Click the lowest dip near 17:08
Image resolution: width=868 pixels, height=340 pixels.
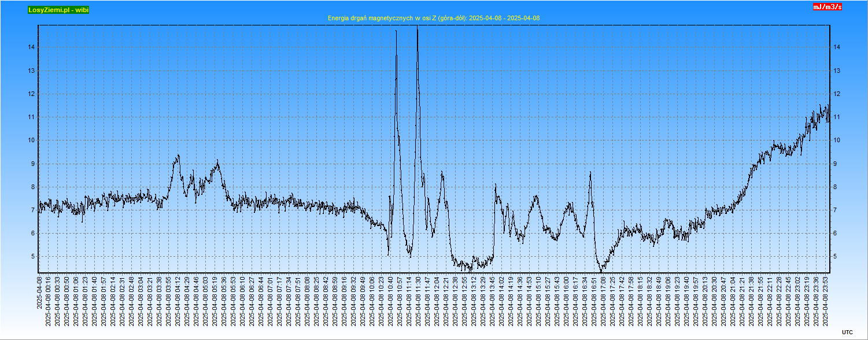[601, 271]
